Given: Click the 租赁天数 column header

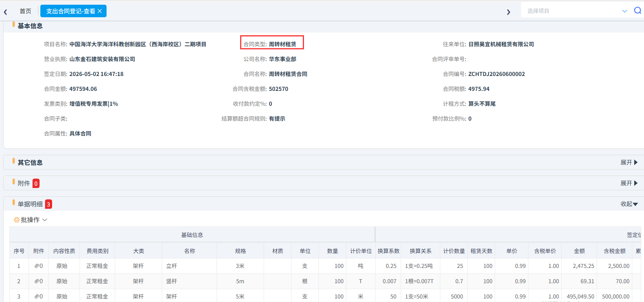Looking at the screenshot, I should [481, 251].
